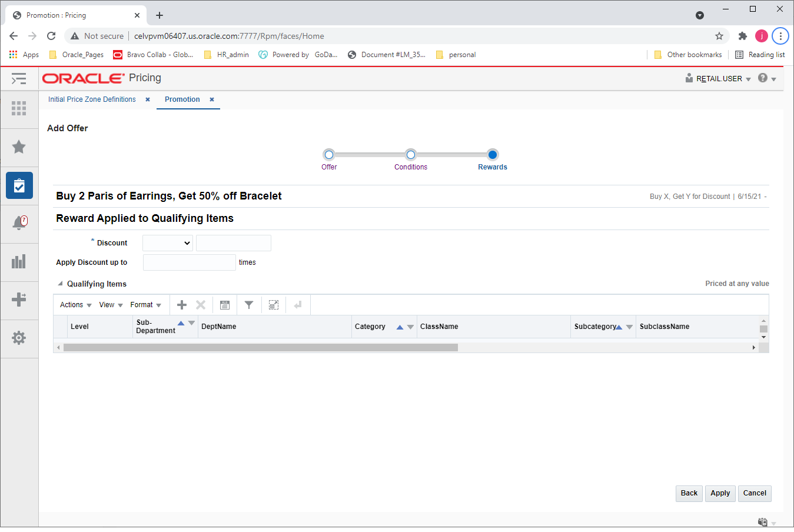Open the Discount type dropdown
794x532 pixels.
click(168, 243)
